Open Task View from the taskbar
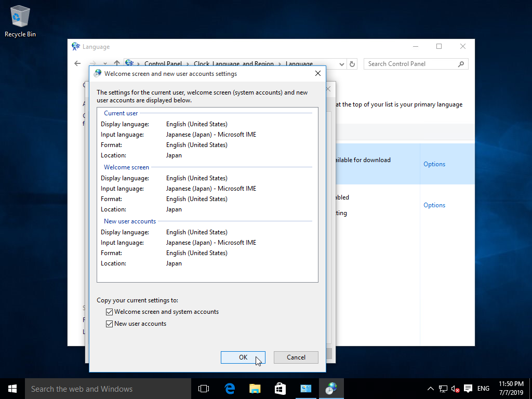The width and height of the screenshot is (532, 399). (x=203, y=388)
